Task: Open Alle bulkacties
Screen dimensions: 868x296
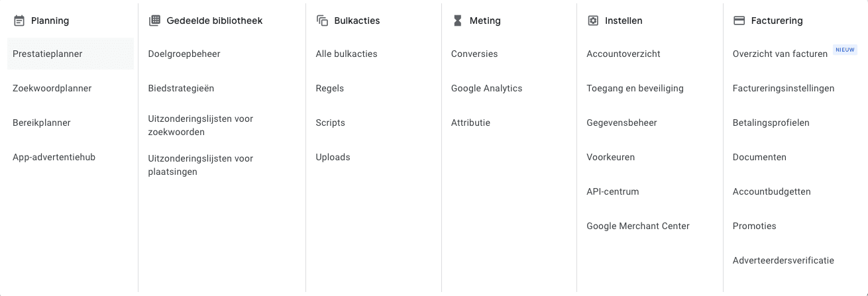Action: 347,54
